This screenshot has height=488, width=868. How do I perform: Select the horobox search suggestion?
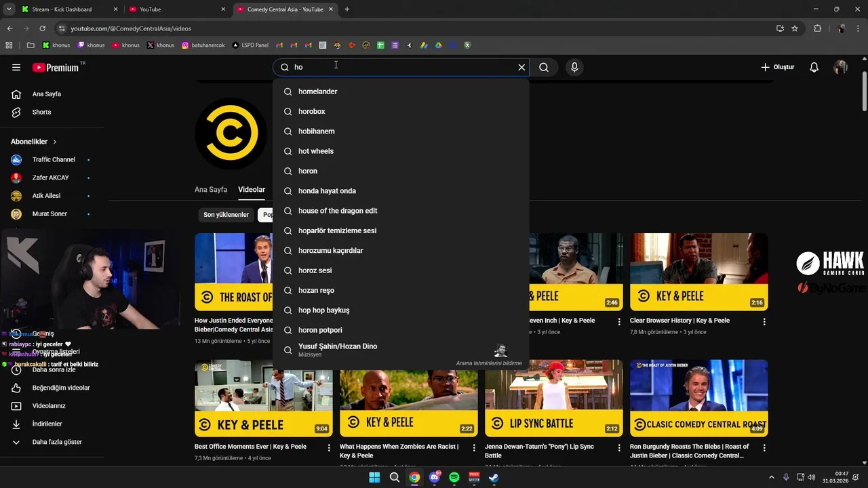[401, 111]
